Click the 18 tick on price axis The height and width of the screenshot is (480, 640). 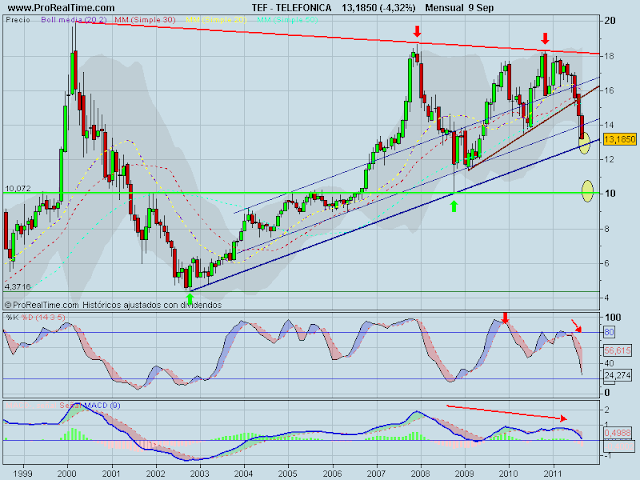tap(609, 56)
